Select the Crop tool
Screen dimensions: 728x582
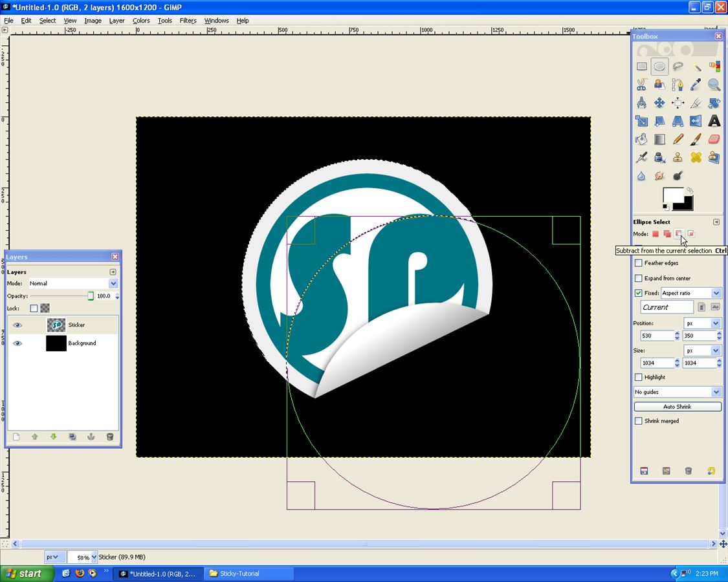point(696,103)
